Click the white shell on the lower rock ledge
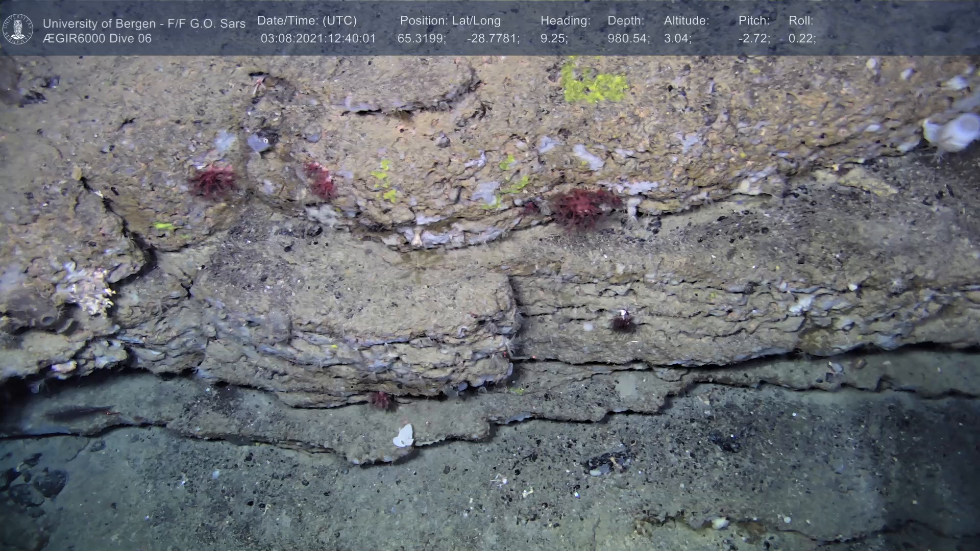The height and width of the screenshot is (551, 980). pos(404,436)
